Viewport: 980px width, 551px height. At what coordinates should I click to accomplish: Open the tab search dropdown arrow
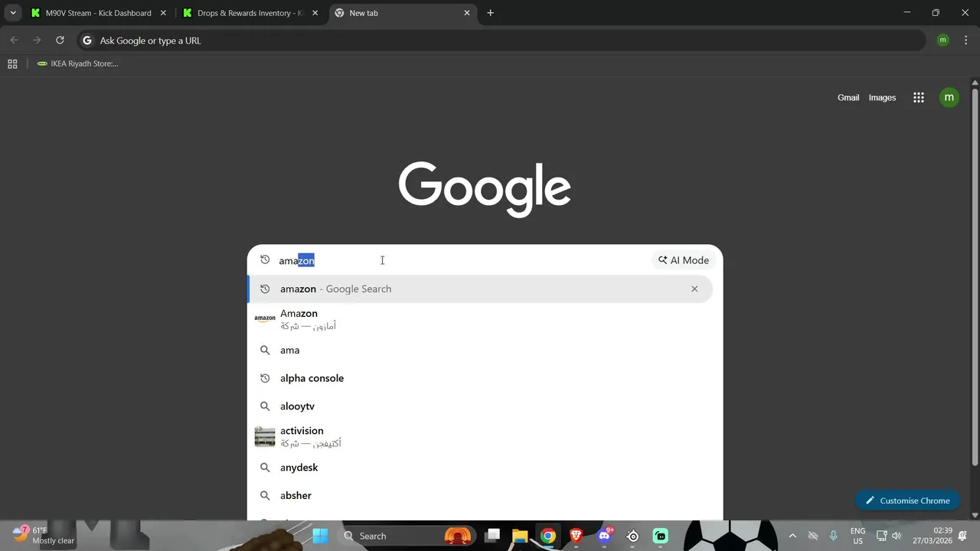point(12,13)
